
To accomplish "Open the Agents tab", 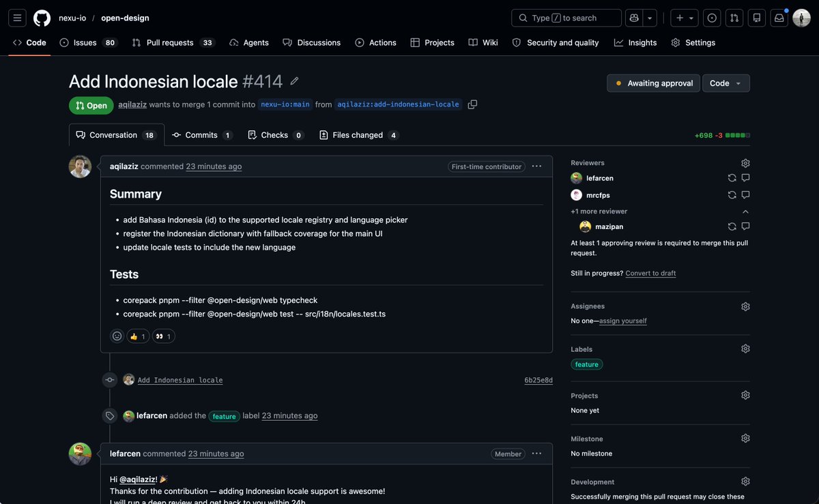I will click(x=249, y=42).
